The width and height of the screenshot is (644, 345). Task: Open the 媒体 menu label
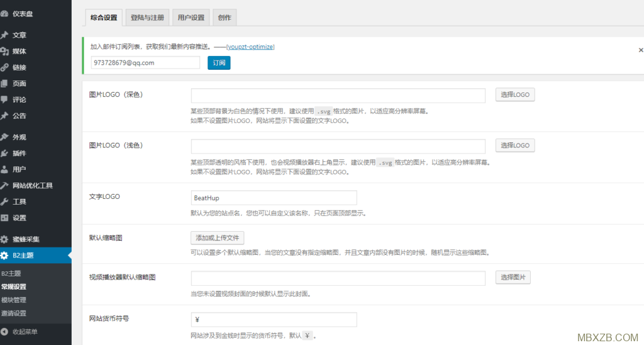pos(19,51)
